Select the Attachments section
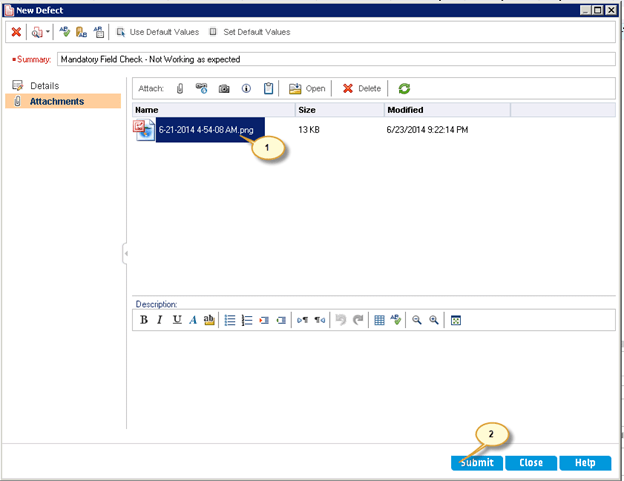Viewport: 624px width, 481px height. click(56, 101)
